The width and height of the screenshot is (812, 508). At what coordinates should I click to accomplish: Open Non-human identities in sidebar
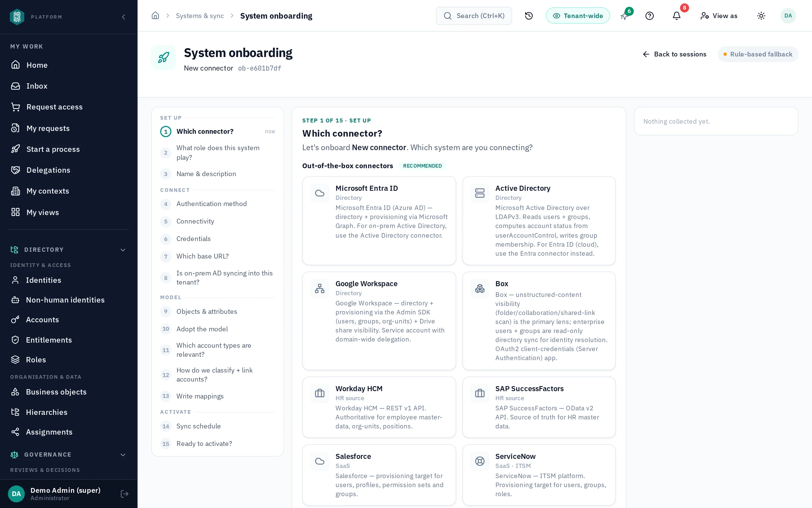tap(69, 300)
